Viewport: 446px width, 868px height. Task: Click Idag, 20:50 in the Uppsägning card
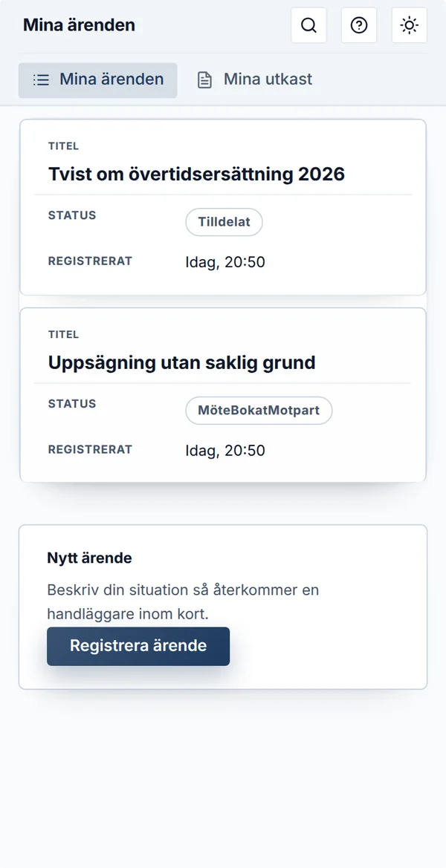pos(225,451)
